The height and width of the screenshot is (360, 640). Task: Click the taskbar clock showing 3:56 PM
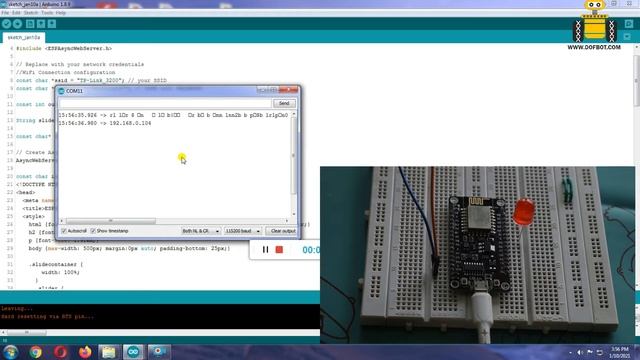coord(620,352)
